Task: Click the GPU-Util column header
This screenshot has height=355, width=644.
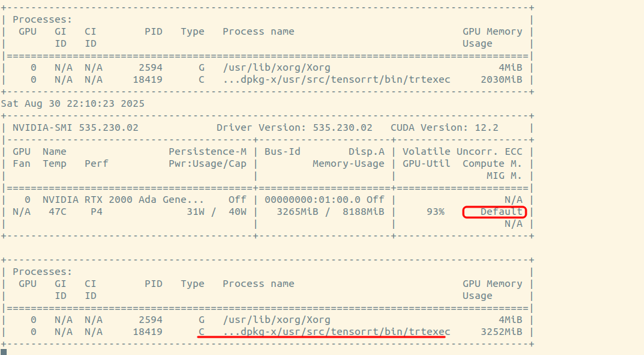Action: [426, 163]
